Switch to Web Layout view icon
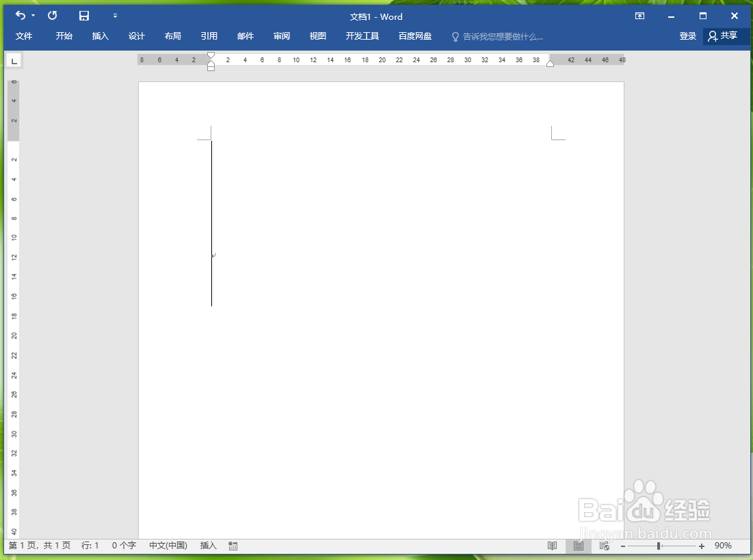753x560 pixels. pos(604,546)
